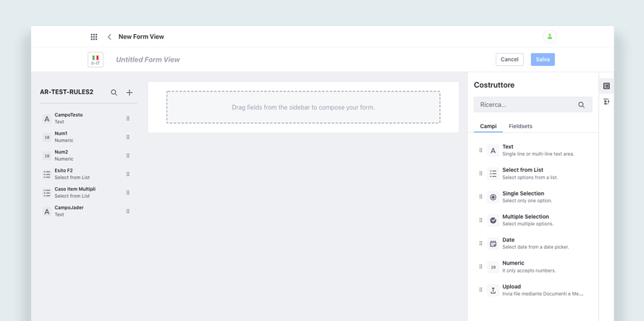Click the Single Selection radio icon
This screenshot has width=644, height=321.
(493, 197)
